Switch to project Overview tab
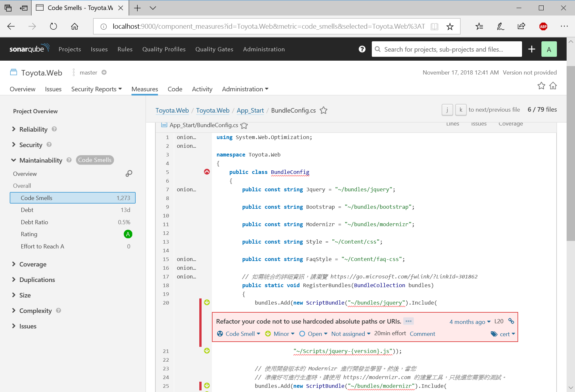575x392 pixels. tap(23, 89)
